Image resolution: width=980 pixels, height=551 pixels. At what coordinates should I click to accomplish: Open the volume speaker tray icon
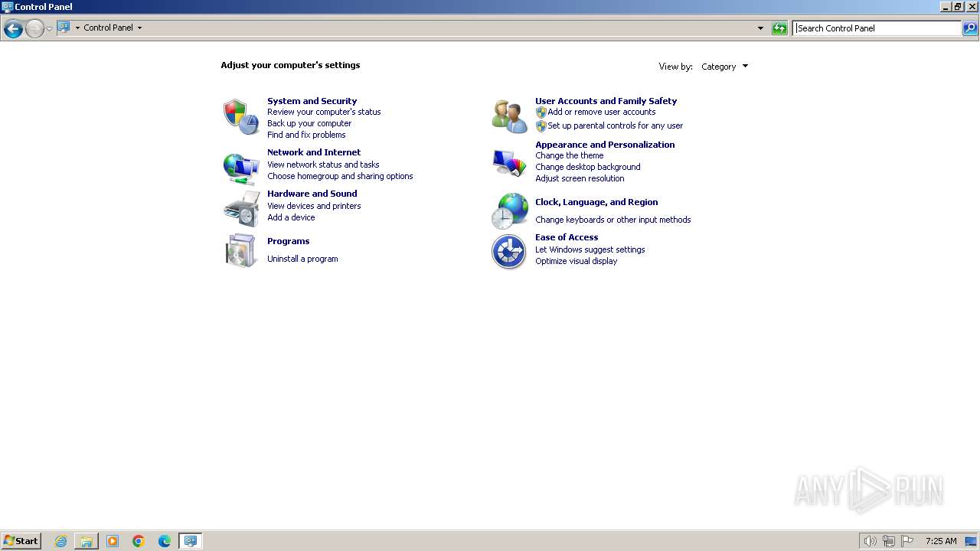[870, 541]
